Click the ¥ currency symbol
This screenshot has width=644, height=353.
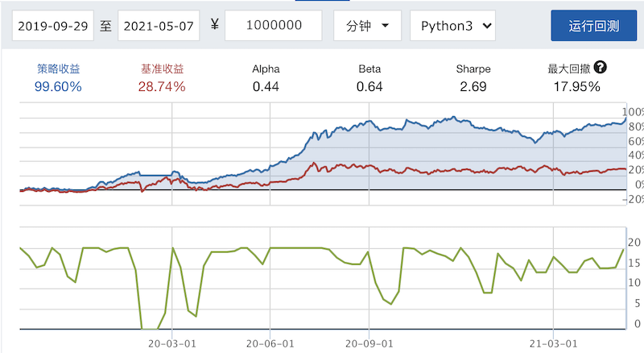coord(214,25)
